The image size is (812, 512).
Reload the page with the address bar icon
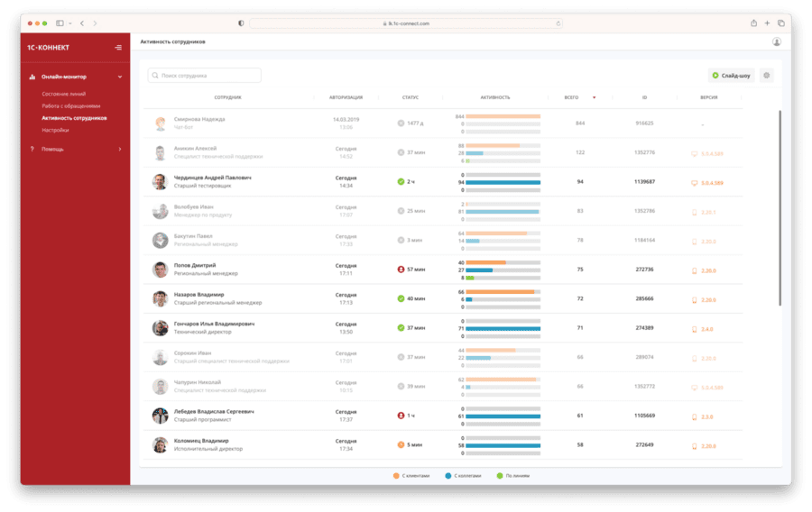coord(558,23)
